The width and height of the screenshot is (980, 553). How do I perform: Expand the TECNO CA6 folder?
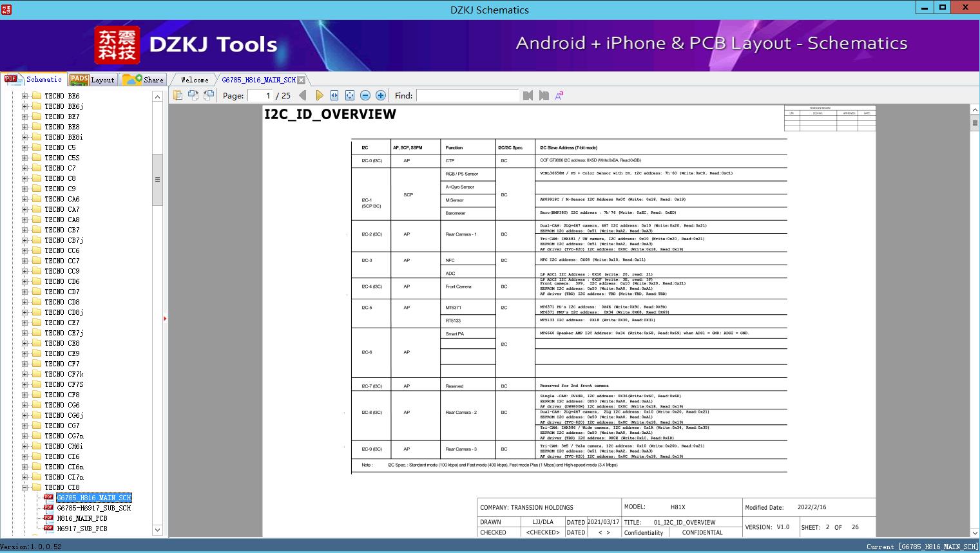[25, 199]
